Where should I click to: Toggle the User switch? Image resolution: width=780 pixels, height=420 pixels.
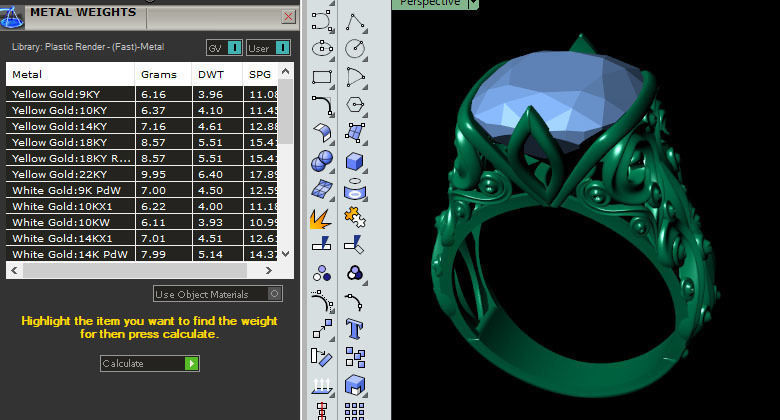pyautogui.click(x=268, y=48)
